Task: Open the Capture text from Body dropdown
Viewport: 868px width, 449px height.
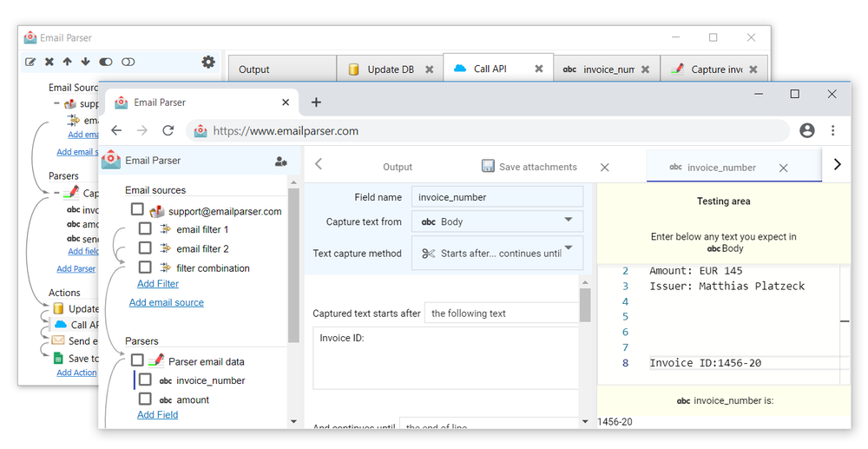Action: tap(497, 221)
